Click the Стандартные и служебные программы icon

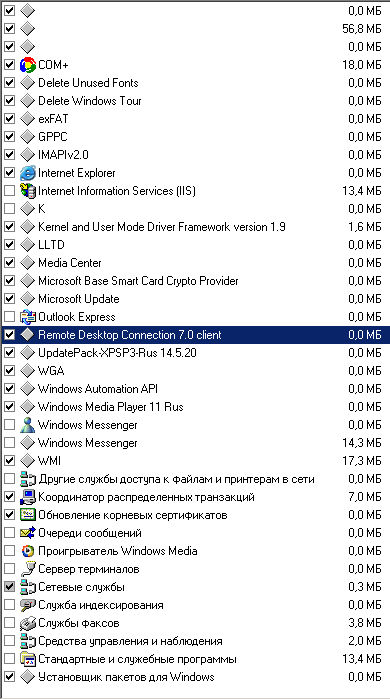28,659
